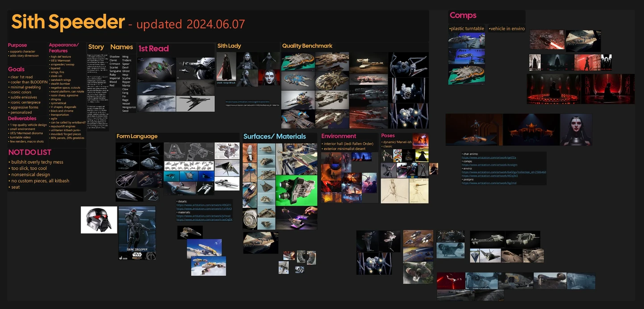This screenshot has width=644, height=309.
Task: Open the comps ArtStation link
Action: point(489,165)
